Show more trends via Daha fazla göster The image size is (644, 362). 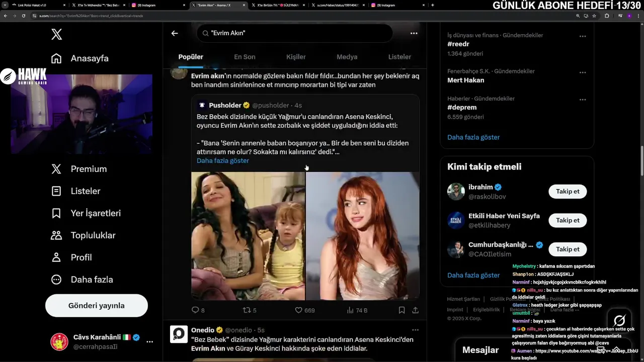pos(473,137)
